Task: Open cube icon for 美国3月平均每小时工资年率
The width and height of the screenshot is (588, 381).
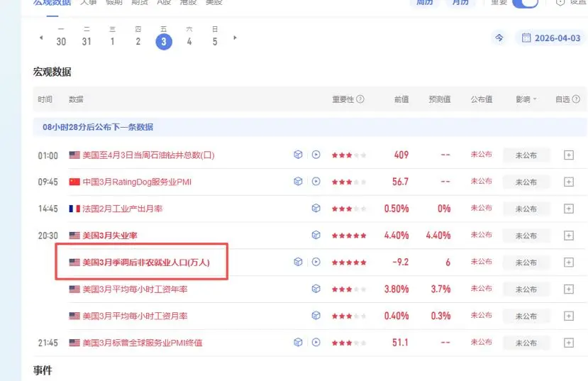Action: coord(316,289)
